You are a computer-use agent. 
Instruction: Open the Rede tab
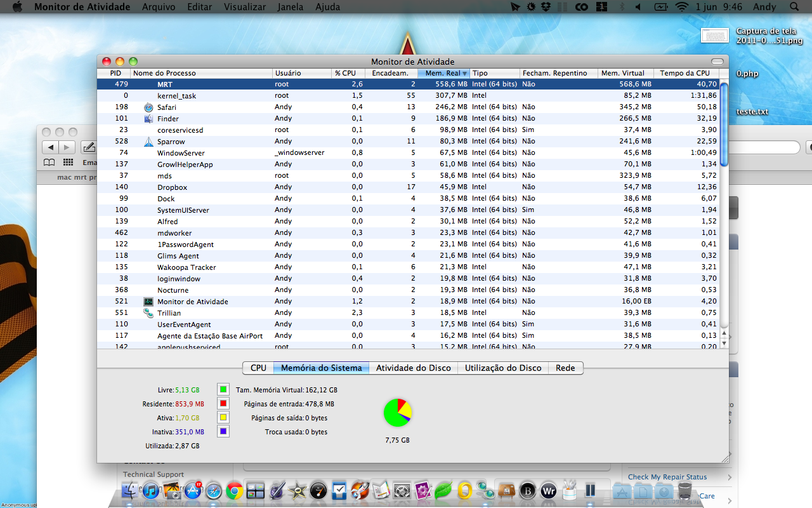tap(565, 368)
